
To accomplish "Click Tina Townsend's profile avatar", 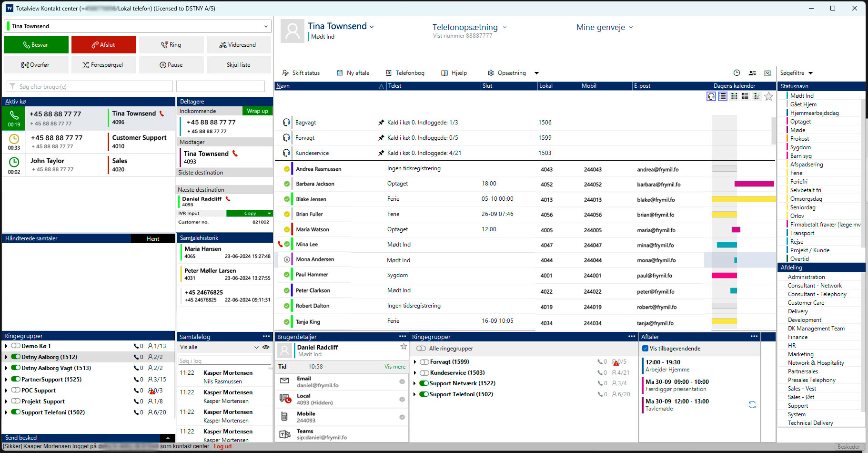I will (293, 31).
